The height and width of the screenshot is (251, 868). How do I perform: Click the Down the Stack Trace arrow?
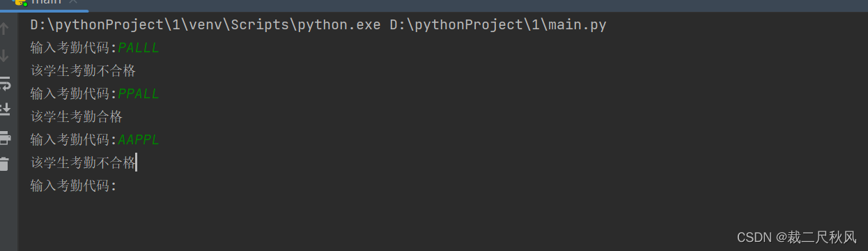(x=5, y=56)
